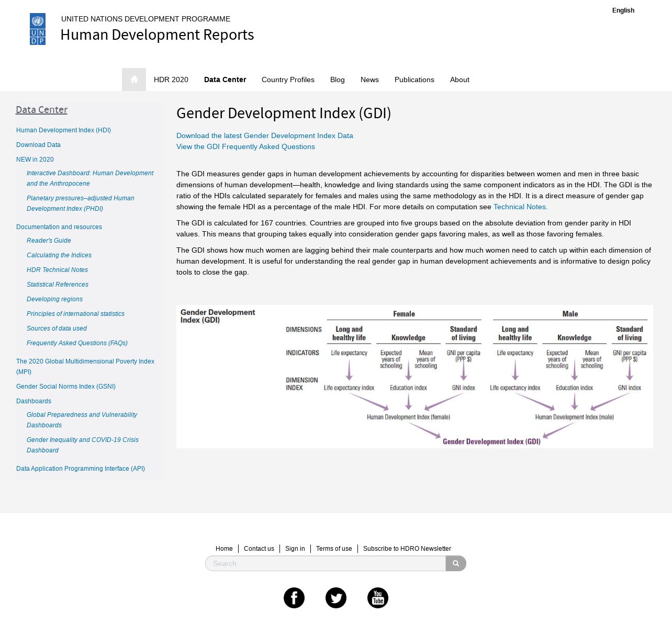Download the latest Gender Development Index Data

click(265, 135)
